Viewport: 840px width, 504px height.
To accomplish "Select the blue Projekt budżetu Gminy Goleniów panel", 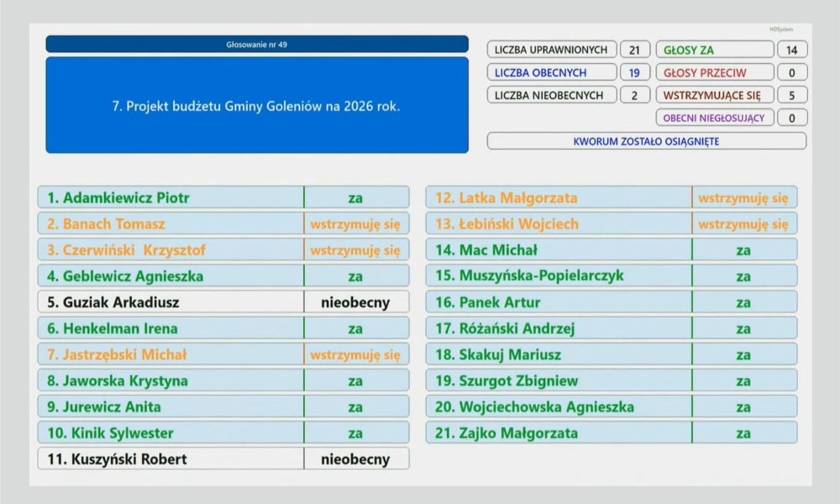I will coord(257,106).
